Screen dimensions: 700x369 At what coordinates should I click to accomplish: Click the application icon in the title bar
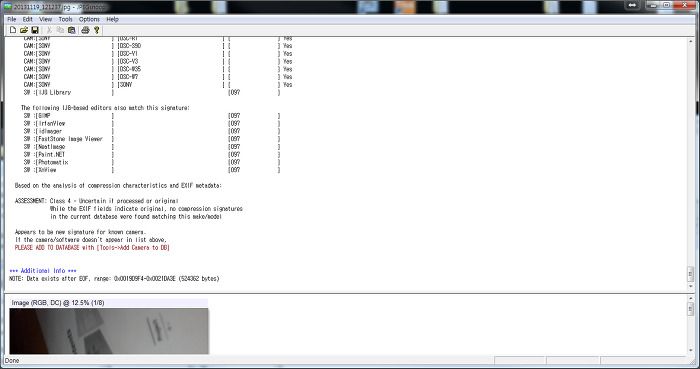coord(8,6)
